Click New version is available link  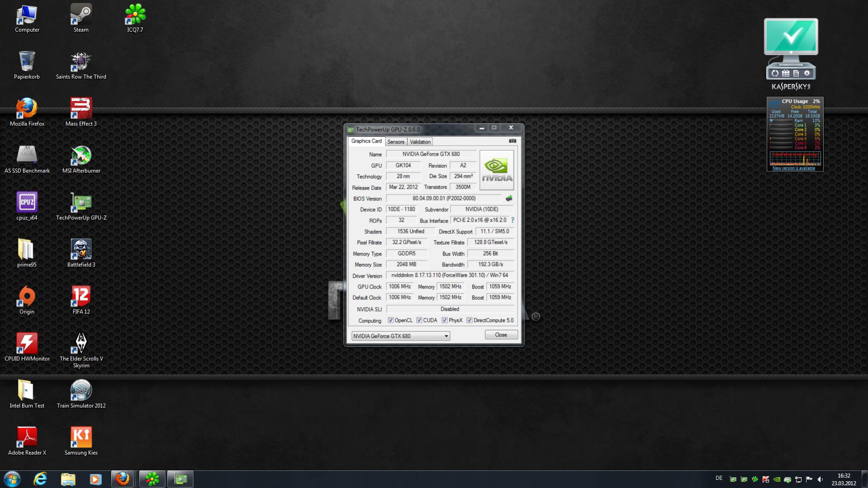point(794,168)
